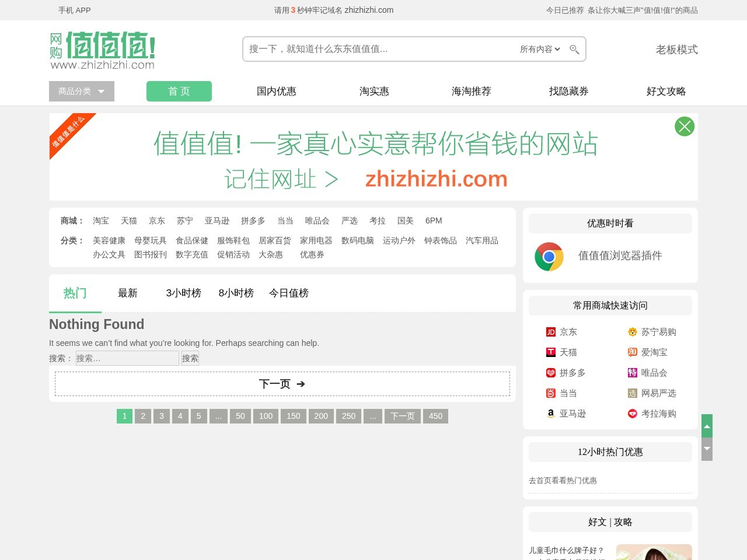Filter by 6PM in 商城 row
Viewport: 747px width, 560px height.
[434, 220]
